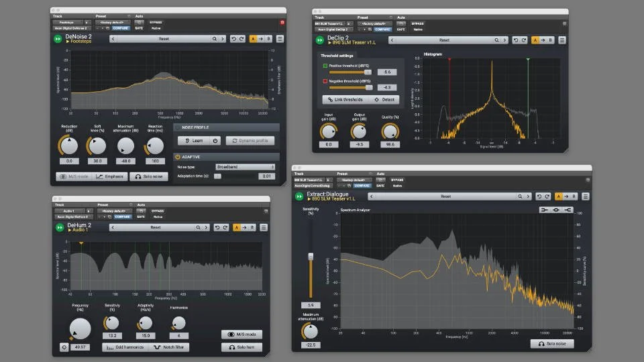Screen dimensions: 644x362
Task: Select B state in DeClip 2
Action: click(551, 40)
